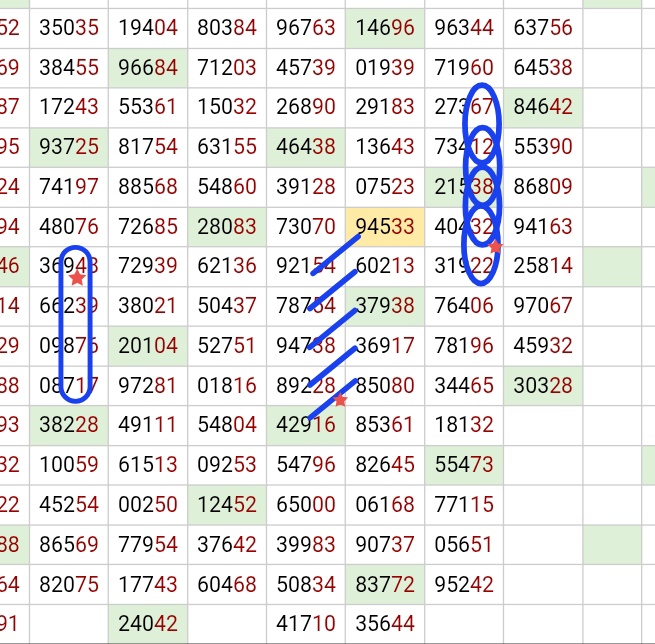655x644 pixels.
Task: Click the green cell 28083
Action: (227, 227)
